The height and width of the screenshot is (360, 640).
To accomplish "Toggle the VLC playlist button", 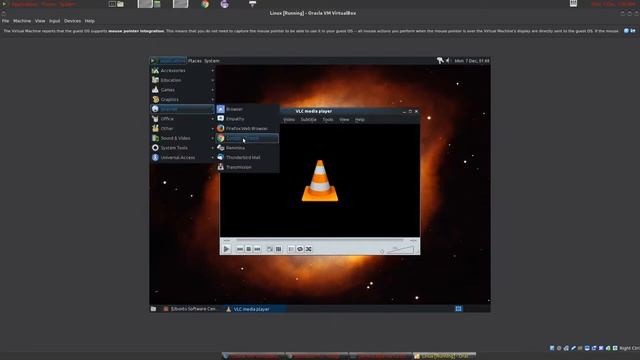I will pos(291,249).
